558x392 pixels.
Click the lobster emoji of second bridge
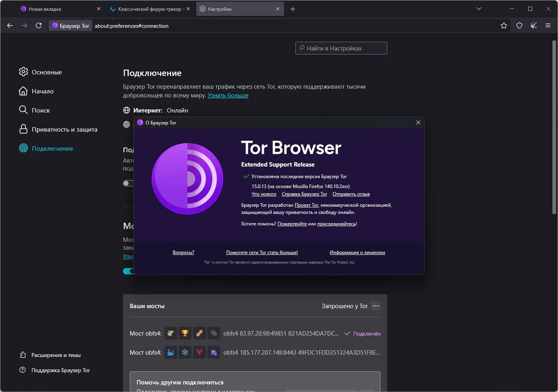[x=199, y=353]
